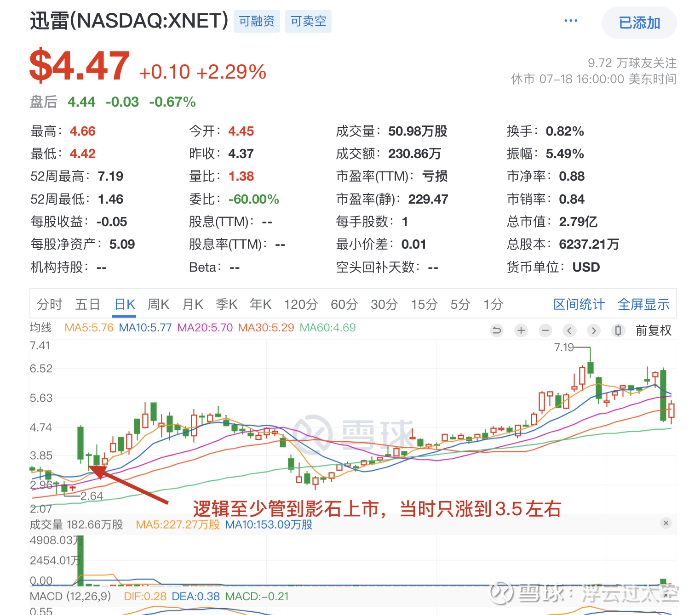The height and width of the screenshot is (615, 700).
Task: Click the 最高 value 4.66
Action: [83, 131]
